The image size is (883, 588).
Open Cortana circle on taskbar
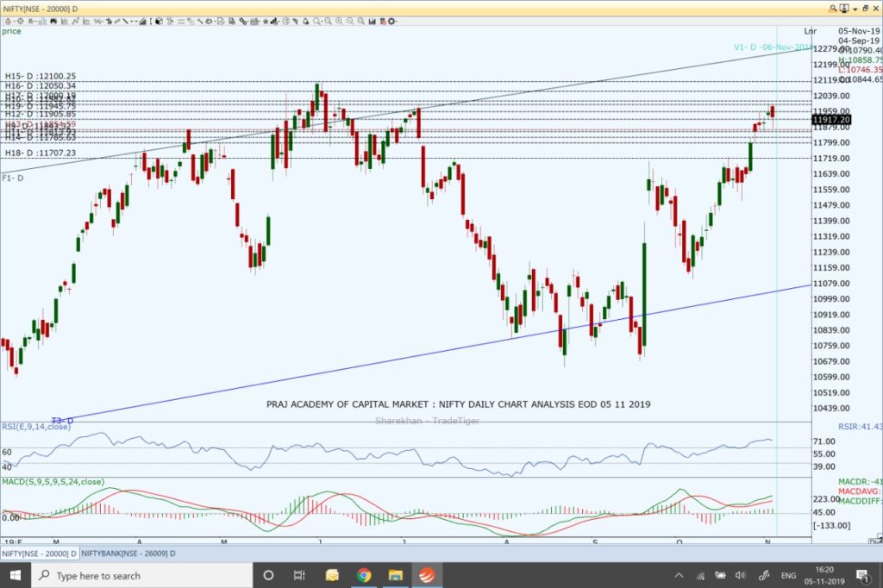pos(269,575)
